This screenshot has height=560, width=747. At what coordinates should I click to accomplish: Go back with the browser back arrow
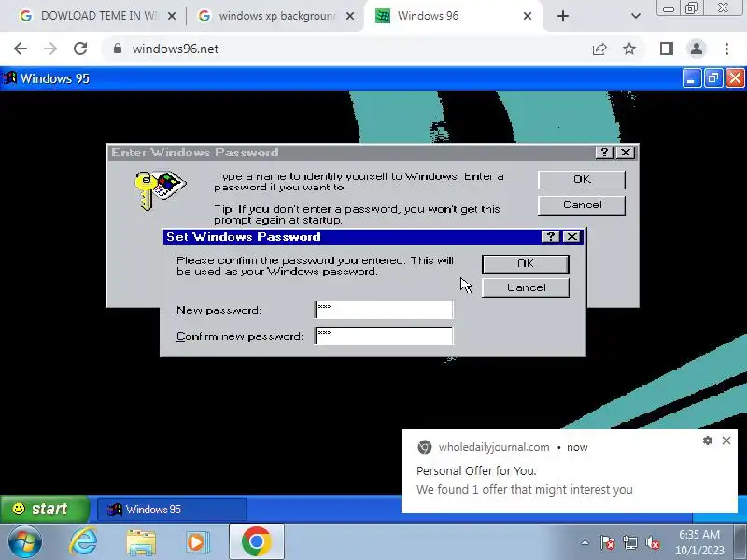(x=21, y=49)
